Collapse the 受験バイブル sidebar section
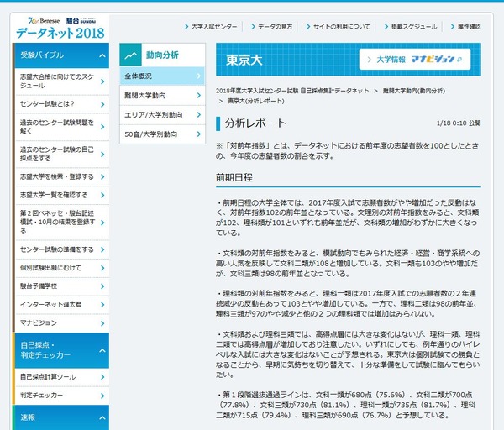504x430 pixels. (102, 55)
